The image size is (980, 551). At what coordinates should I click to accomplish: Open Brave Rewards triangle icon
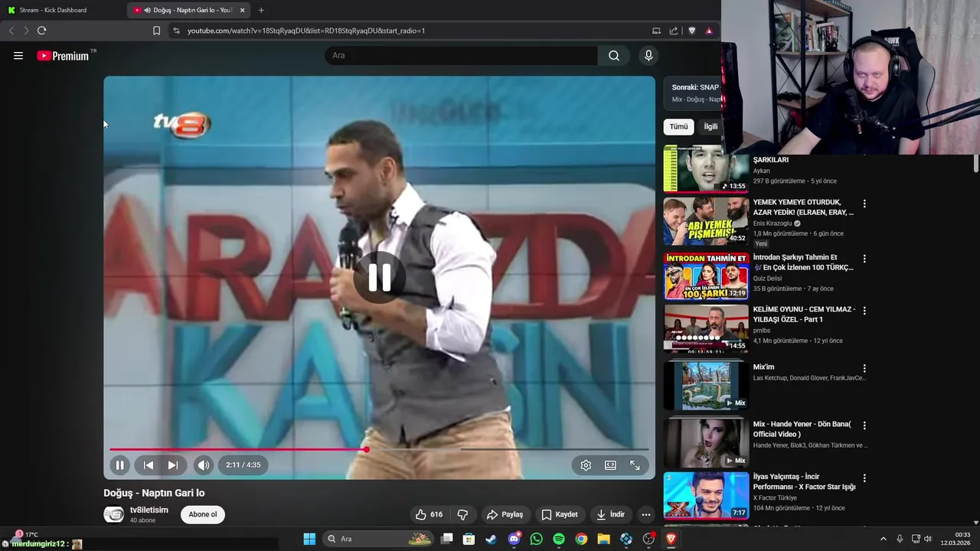tap(709, 31)
